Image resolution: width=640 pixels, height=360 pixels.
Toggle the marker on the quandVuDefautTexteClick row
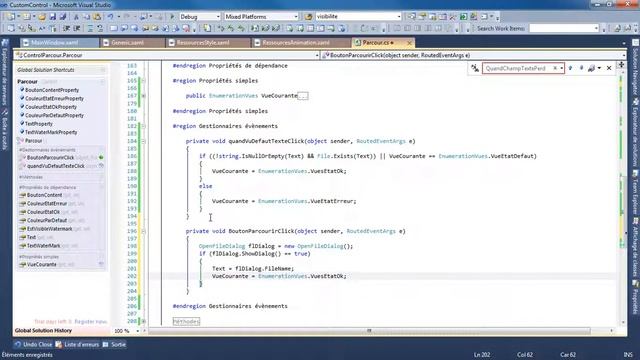click(x=101, y=166)
